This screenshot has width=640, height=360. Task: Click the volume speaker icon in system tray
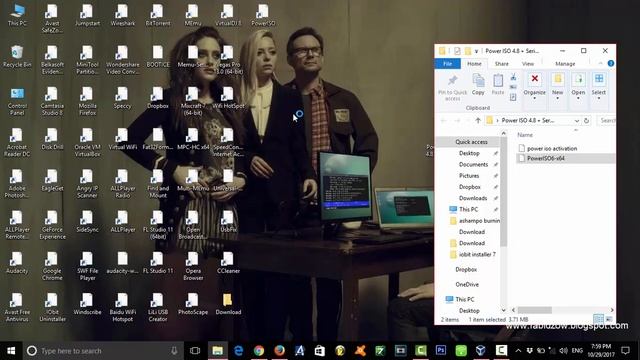click(x=564, y=350)
